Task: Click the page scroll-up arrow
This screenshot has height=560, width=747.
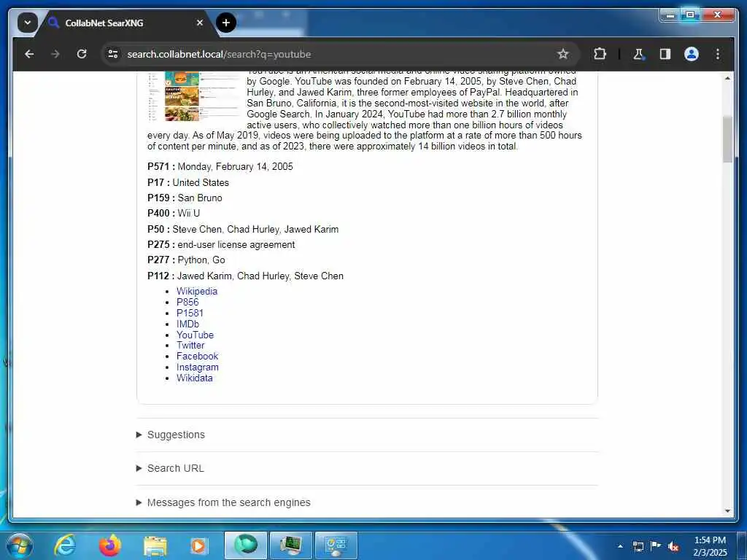Action: pos(727,77)
